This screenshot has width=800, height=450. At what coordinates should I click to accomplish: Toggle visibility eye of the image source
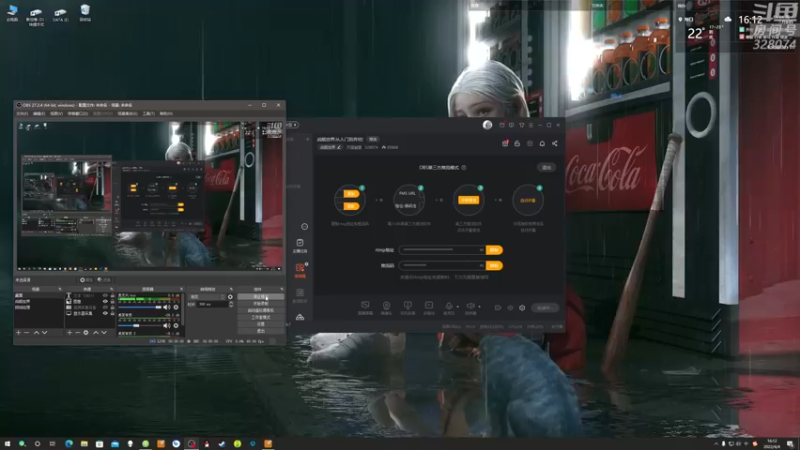(105, 302)
